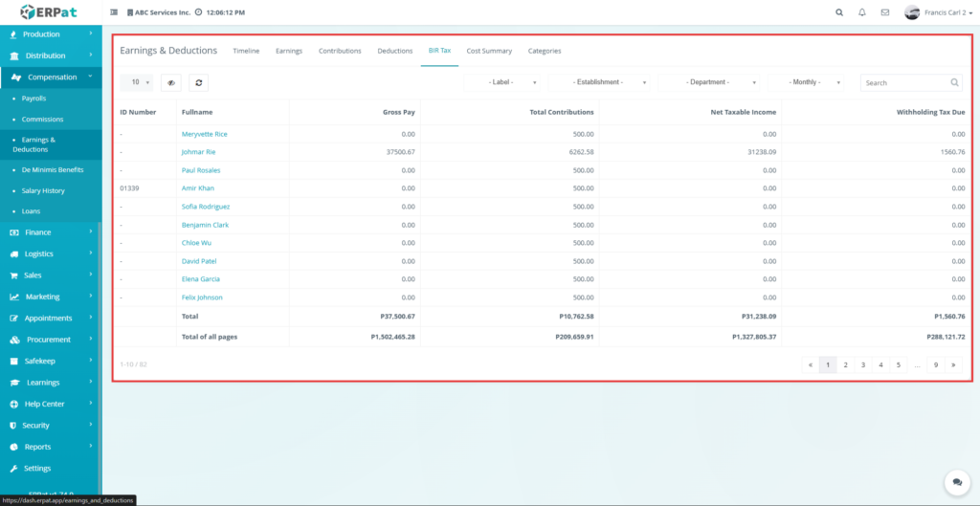Click the search magnifier icon in top bar
The height and width of the screenshot is (506, 980).
point(839,12)
